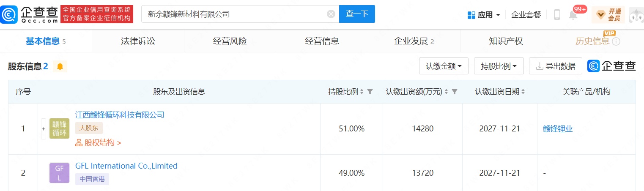The image size is (644, 191).
Task: Open the 赣锋锂业 related product link
Action: [557, 129]
